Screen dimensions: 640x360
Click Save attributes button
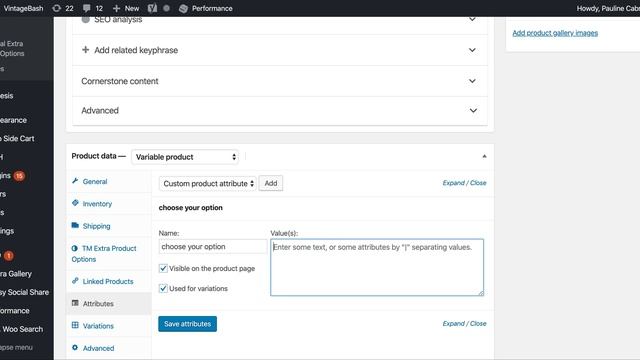(187, 324)
